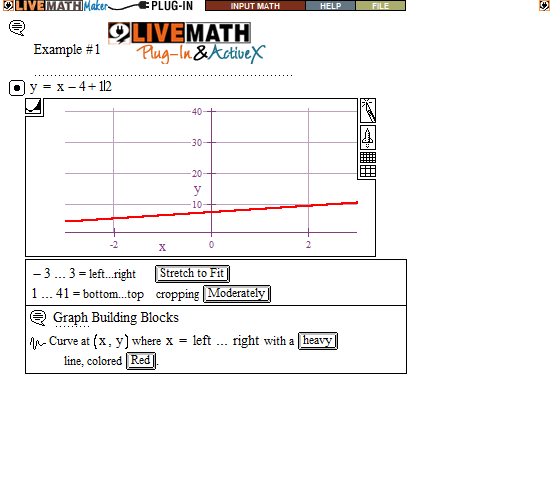Click the LiveMath logo icon at top left
The height and width of the screenshot is (500, 550).
8,5
